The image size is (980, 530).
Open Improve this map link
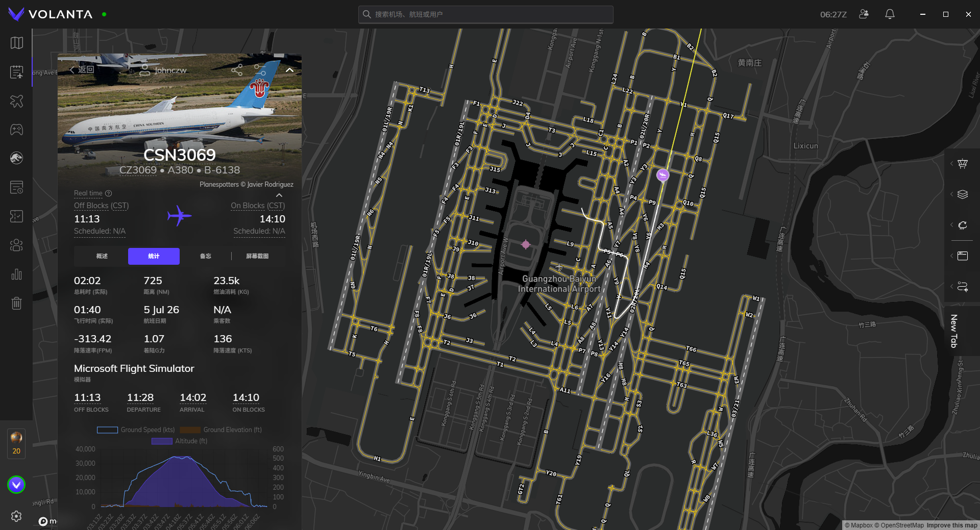[x=952, y=525]
